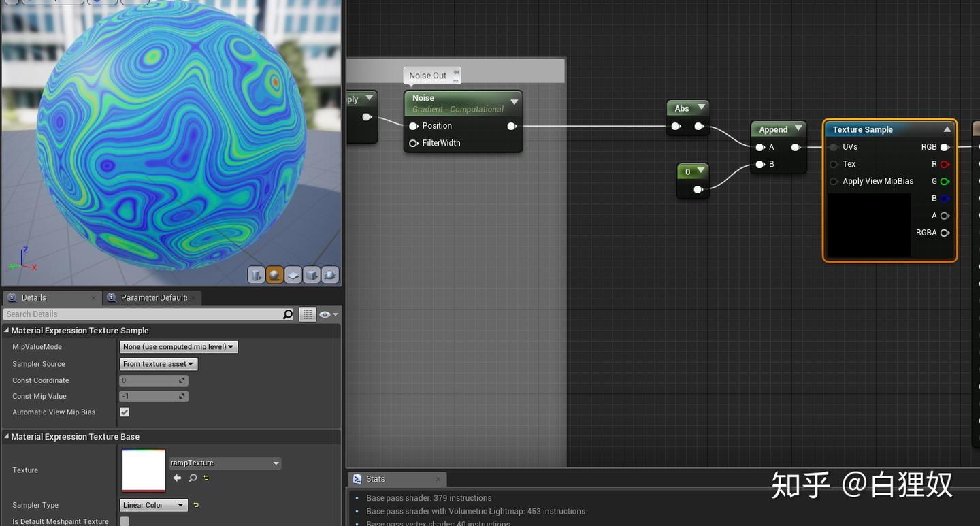Click the custom mesh preview icon

click(x=329, y=275)
